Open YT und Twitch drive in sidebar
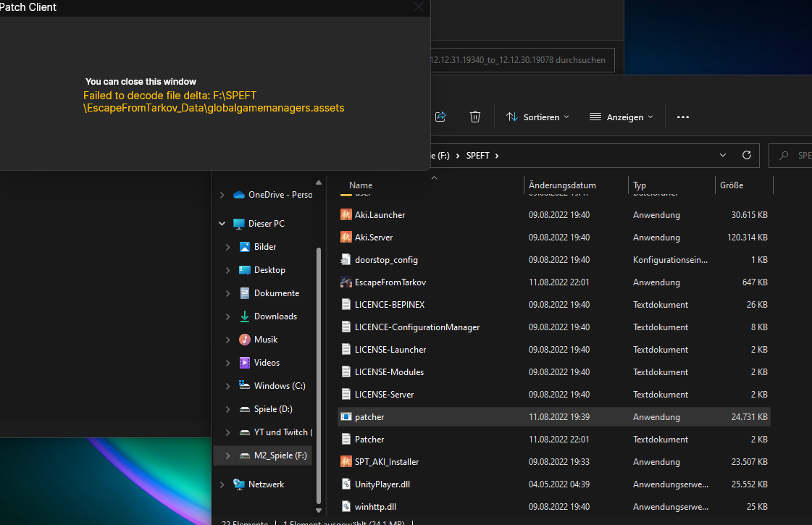 coord(283,432)
